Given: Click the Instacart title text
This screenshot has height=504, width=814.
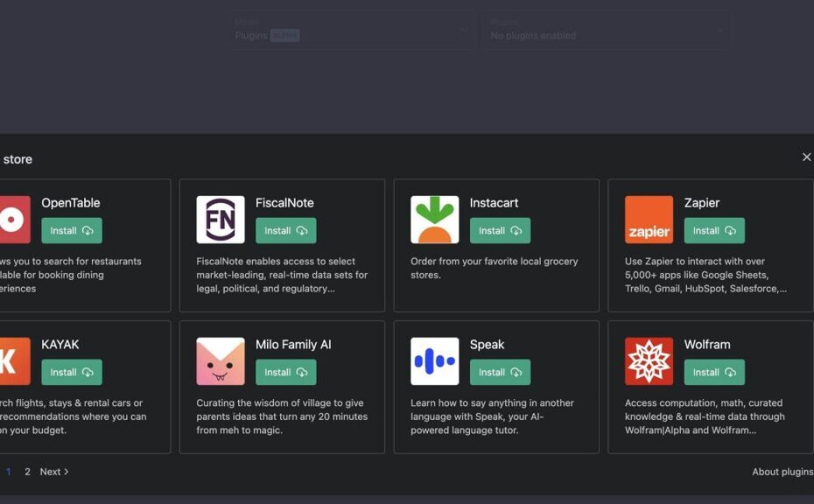Looking at the screenshot, I should 494,203.
